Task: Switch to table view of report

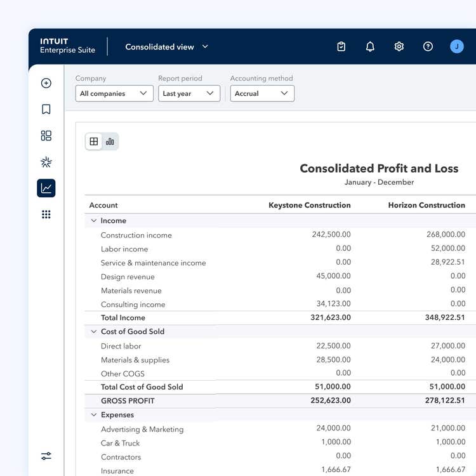Action: (94, 142)
